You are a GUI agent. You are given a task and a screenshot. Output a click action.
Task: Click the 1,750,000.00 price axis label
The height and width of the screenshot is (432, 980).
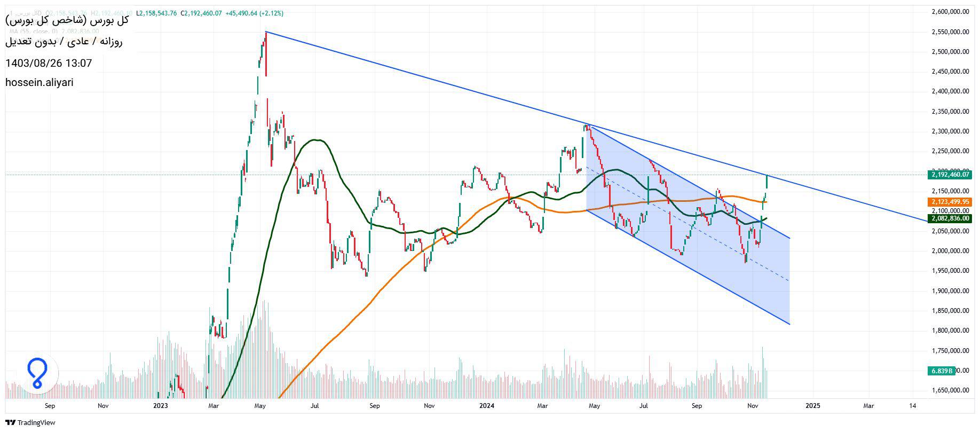coord(950,351)
